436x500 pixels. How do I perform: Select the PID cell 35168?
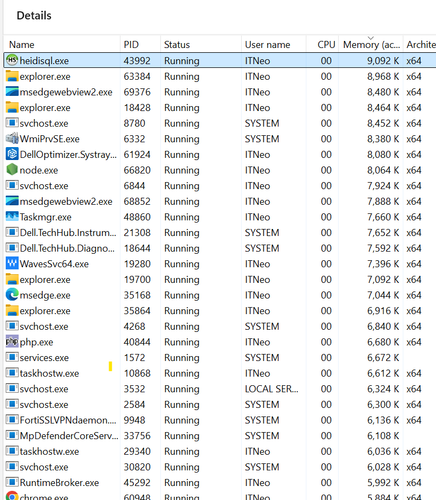137,295
